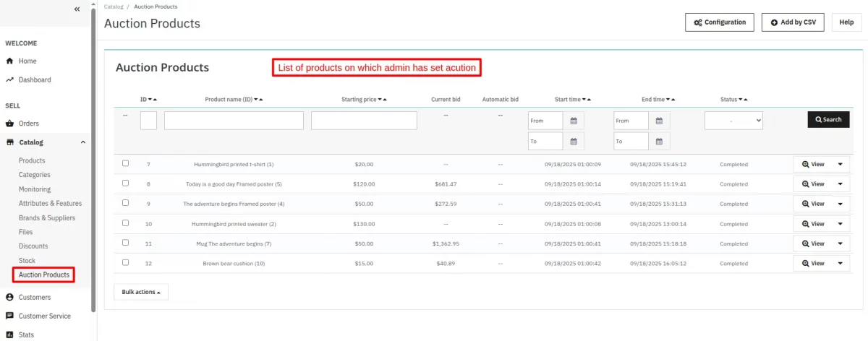Sort by Start time header arrows
This screenshot has width=868, height=341.
(587, 100)
